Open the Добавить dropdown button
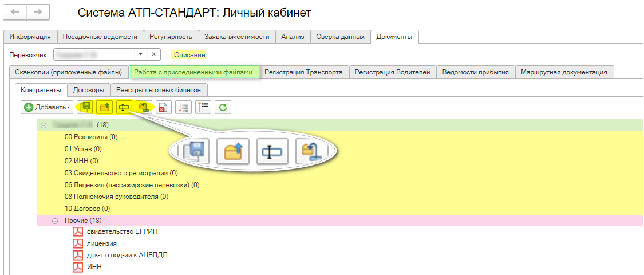Viewport: 644px width, 275px height. click(x=47, y=107)
